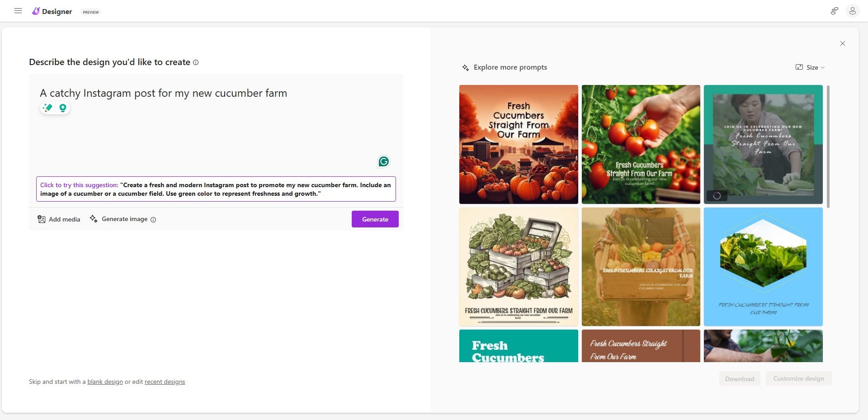868x420 pixels.
Task: Click the lightbulb inspiration icon below the prompt
Action: point(63,108)
